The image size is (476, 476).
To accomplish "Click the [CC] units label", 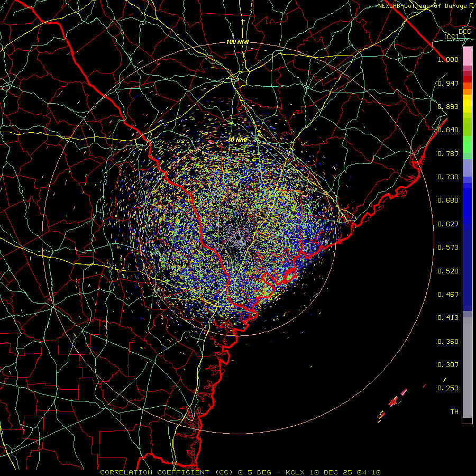I will 451,36.
